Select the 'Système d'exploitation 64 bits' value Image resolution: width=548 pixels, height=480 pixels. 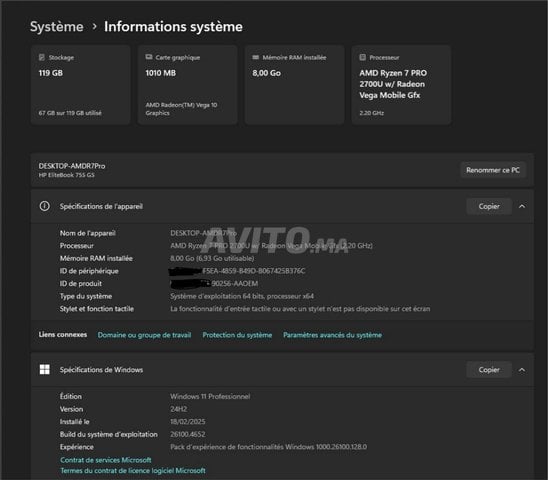pyautogui.click(x=242, y=296)
